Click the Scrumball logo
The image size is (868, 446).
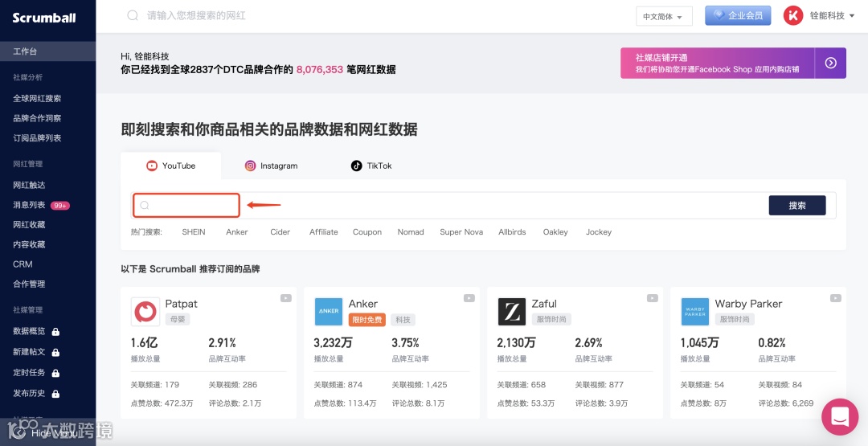point(43,17)
